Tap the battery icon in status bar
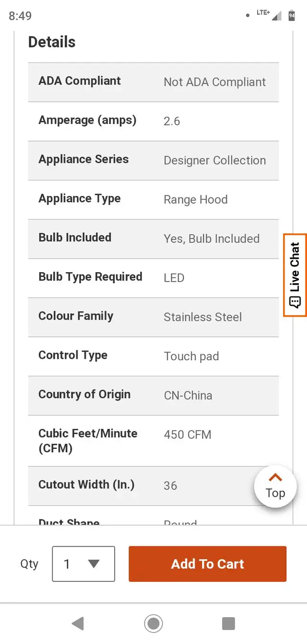The image size is (307, 644). point(292,15)
